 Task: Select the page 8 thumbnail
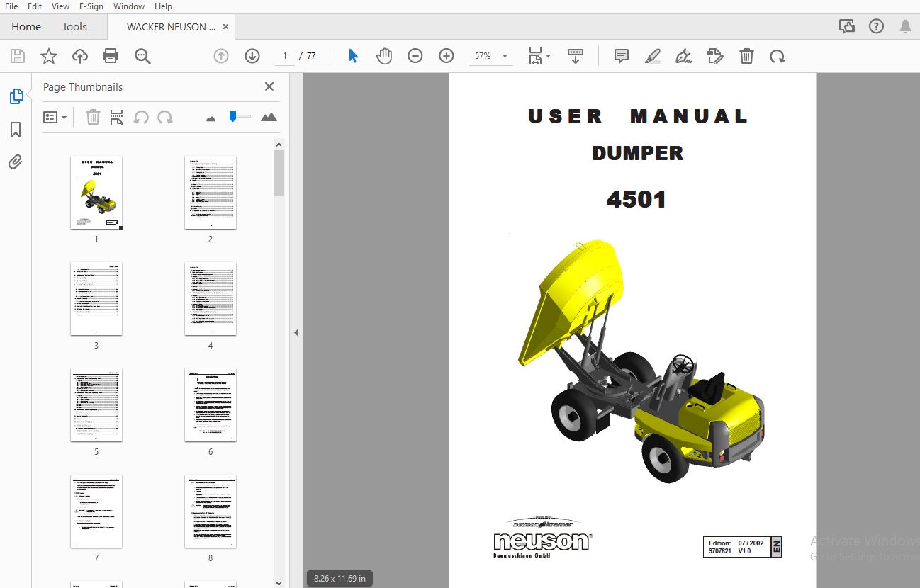(211, 511)
